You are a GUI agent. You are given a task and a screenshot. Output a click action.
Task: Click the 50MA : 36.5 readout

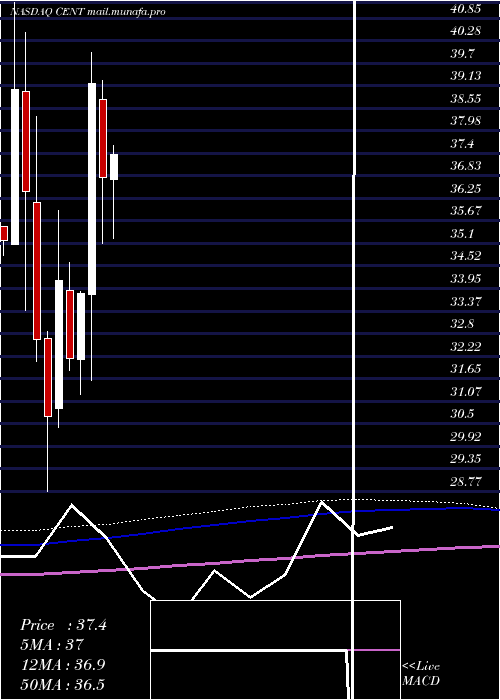(x=62, y=684)
